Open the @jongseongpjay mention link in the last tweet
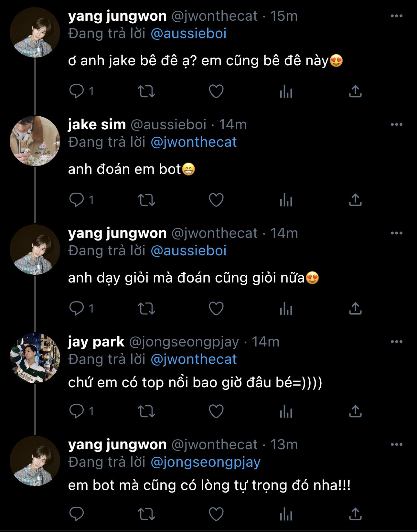Screen dimensions: 417x532 click(206, 462)
